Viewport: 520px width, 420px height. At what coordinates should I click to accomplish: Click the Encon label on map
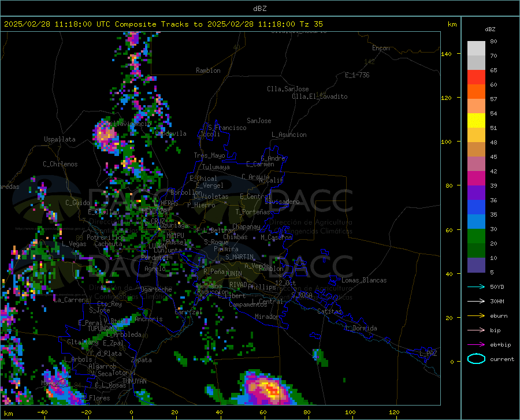click(x=381, y=48)
